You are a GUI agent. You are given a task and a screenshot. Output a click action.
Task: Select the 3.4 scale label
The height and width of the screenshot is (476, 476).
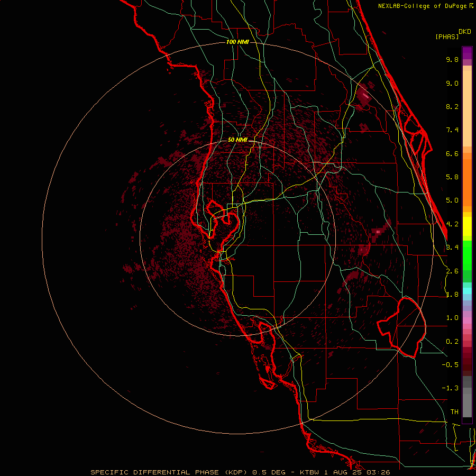point(452,248)
